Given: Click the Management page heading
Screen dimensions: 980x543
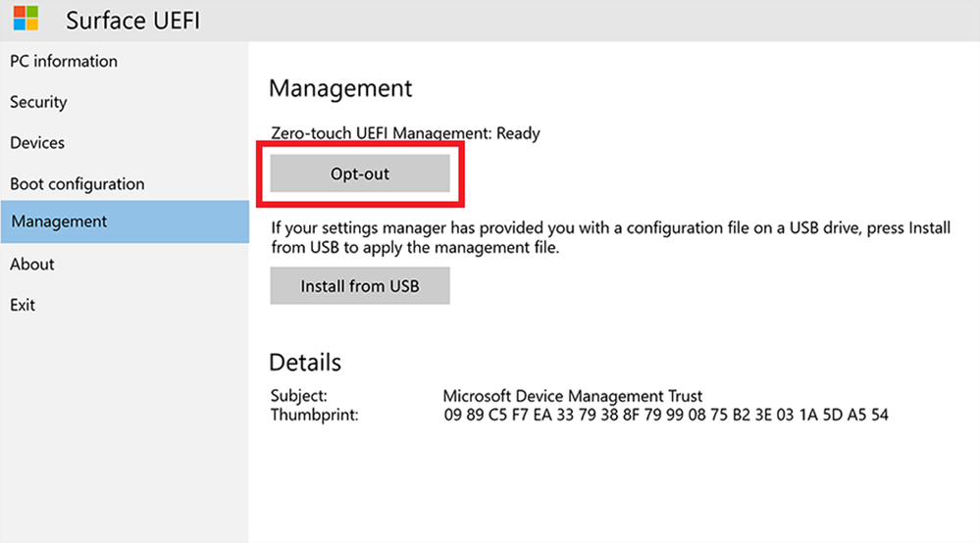Looking at the screenshot, I should click(340, 88).
